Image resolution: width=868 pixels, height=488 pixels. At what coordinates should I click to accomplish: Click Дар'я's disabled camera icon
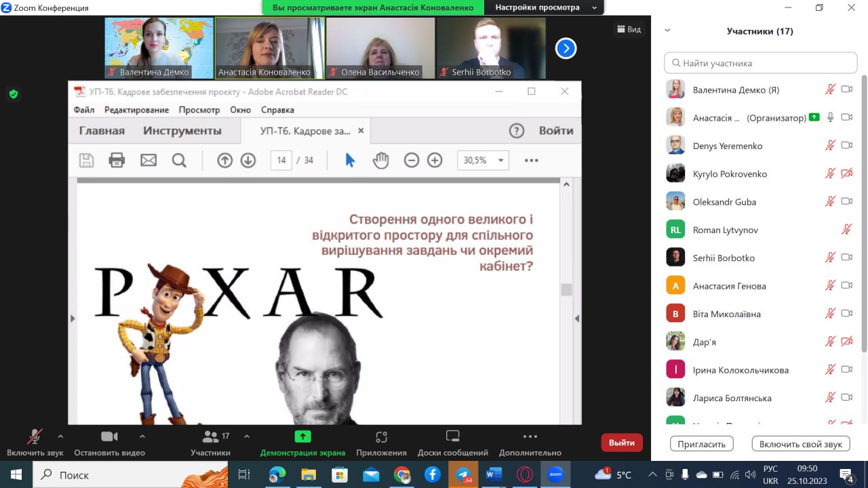[x=846, y=342]
